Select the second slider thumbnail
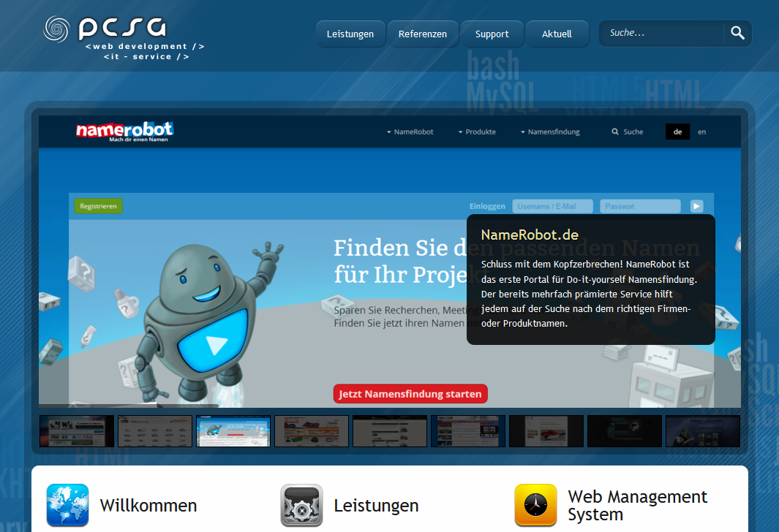Viewport: 779px width, 532px height. pos(155,430)
